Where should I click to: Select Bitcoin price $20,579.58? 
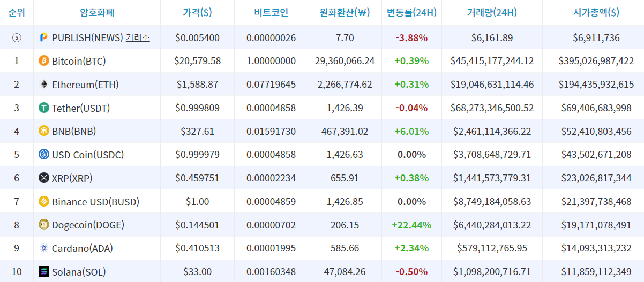pos(197,61)
